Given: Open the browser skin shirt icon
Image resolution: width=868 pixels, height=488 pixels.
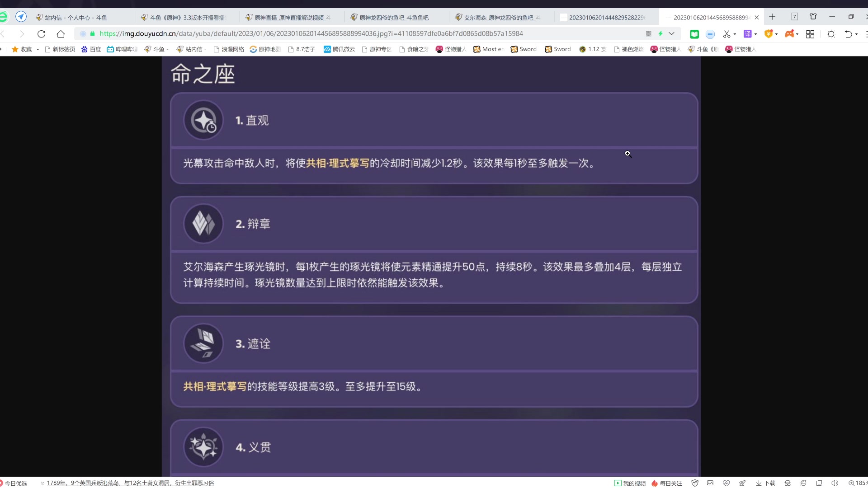Looking at the screenshot, I should (x=813, y=17).
